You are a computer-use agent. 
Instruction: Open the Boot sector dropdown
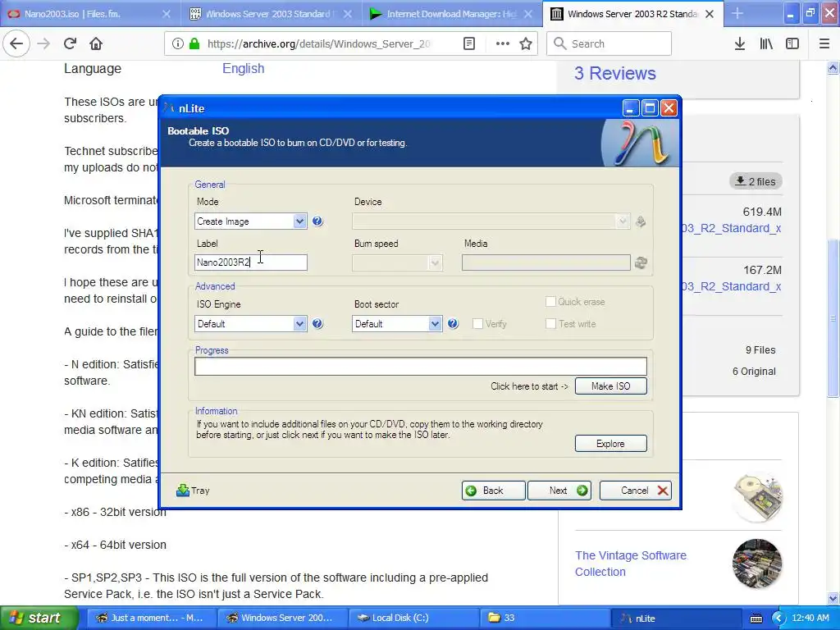coord(435,323)
